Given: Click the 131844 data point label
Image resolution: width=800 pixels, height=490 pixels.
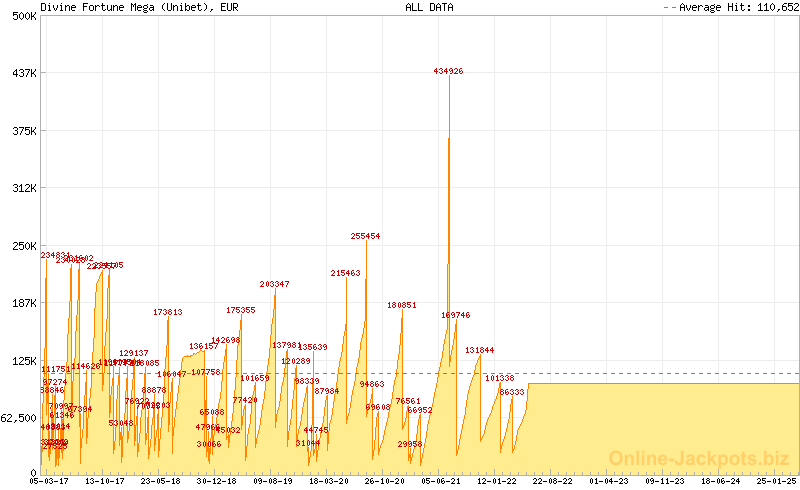Looking at the screenshot, I should pos(479,350).
